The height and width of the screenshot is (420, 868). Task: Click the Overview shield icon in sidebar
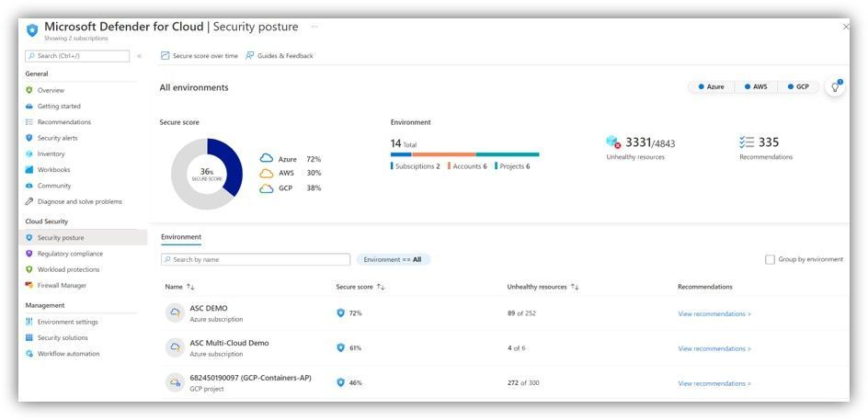coord(29,90)
